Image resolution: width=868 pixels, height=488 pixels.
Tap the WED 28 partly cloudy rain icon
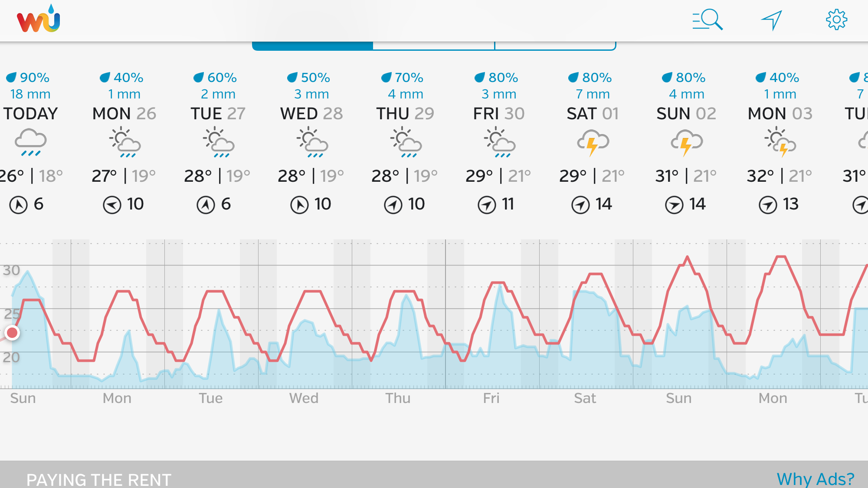[312, 142]
